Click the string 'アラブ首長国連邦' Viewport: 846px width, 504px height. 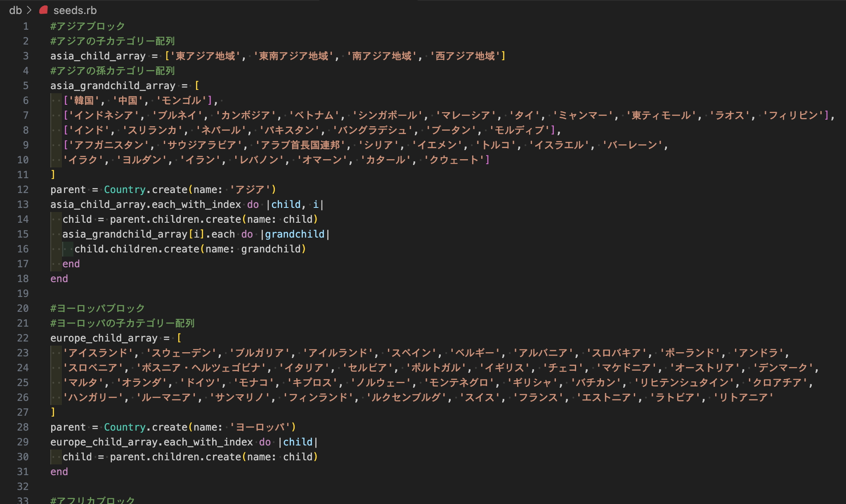click(300, 145)
